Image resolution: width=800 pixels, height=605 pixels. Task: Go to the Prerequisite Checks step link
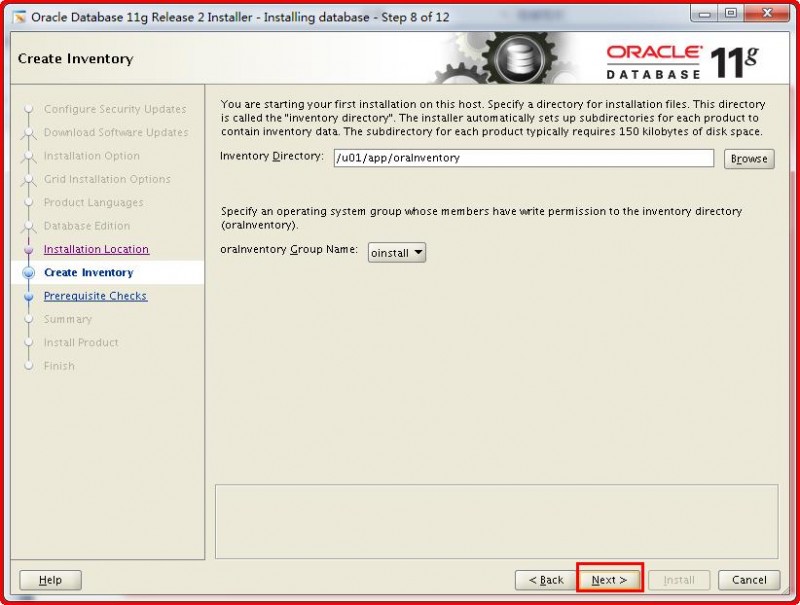click(x=95, y=296)
